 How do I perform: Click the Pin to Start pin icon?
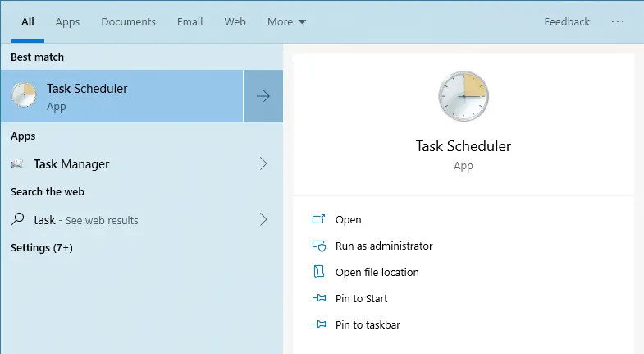[319, 298]
